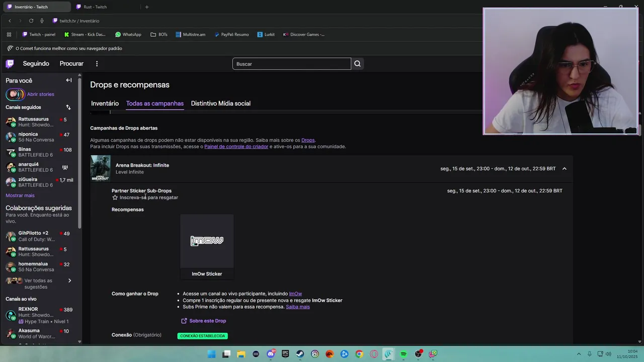Screen dimensions: 644x362
Task: Open the Seguindo navigation item
Action: 36,64
